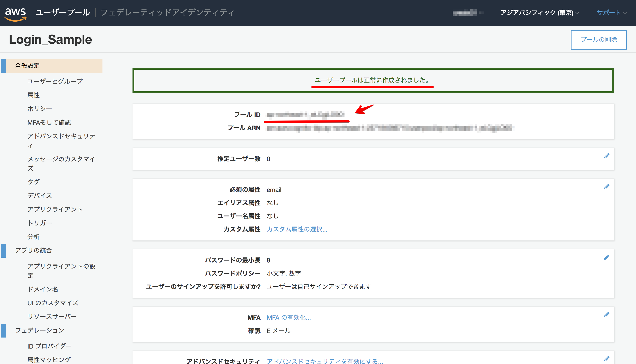Open トリガー sidebar item
This screenshot has width=636, height=364.
pyautogui.click(x=40, y=223)
